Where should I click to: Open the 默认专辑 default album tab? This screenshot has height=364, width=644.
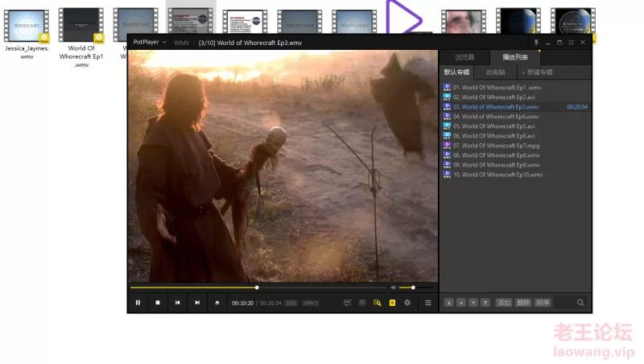[456, 72]
